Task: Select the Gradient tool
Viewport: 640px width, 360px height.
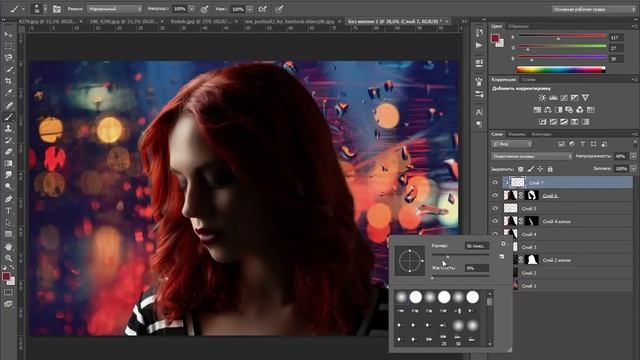Action: click(8, 163)
